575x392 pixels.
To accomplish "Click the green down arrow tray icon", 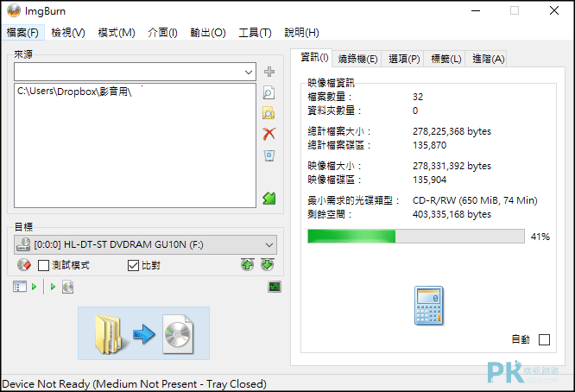I will [x=268, y=264].
